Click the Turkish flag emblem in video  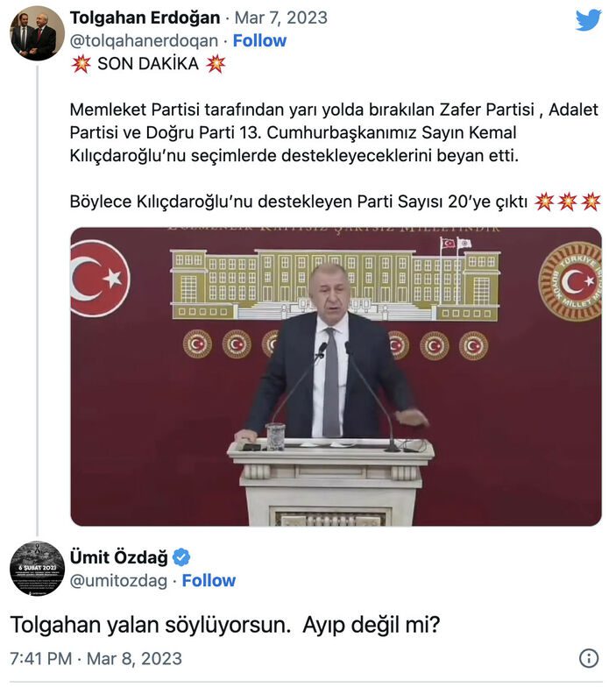click(100, 278)
